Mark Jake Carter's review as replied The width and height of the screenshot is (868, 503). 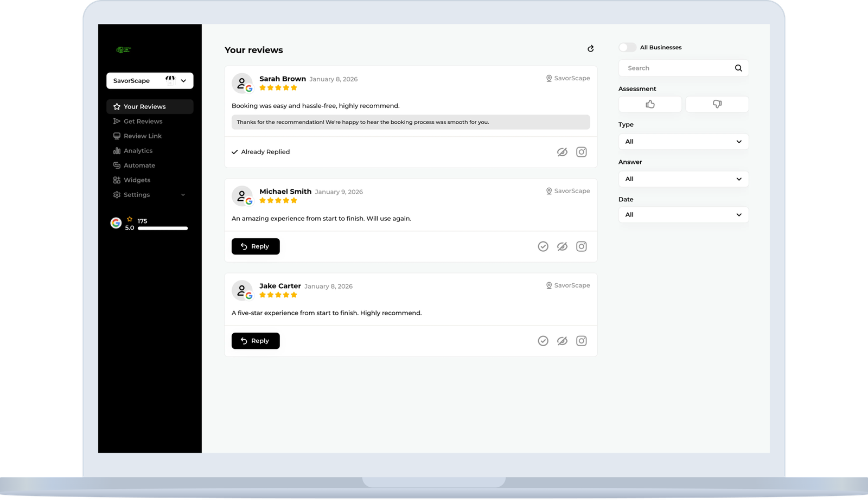pos(542,341)
